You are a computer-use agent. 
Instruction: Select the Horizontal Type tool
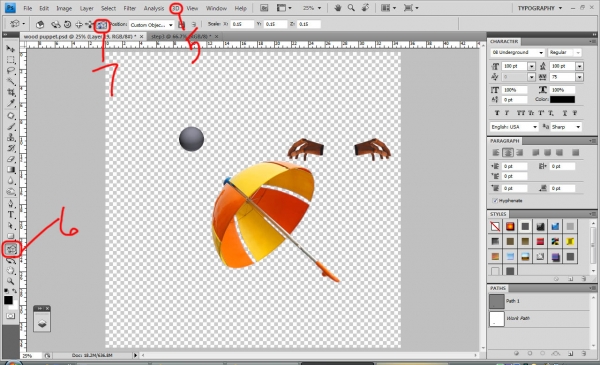click(x=10, y=215)
